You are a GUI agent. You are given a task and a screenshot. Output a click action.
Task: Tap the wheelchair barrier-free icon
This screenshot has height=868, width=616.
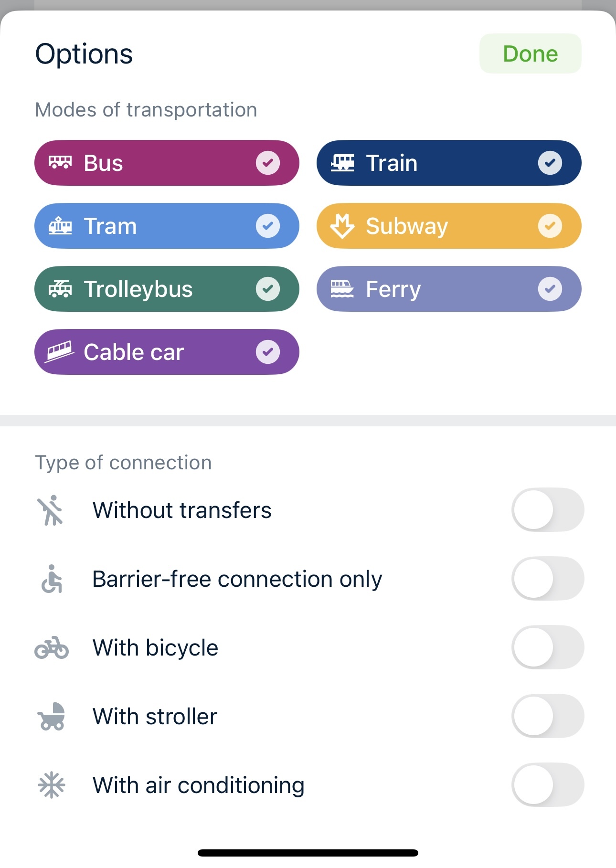click(52, 579)
